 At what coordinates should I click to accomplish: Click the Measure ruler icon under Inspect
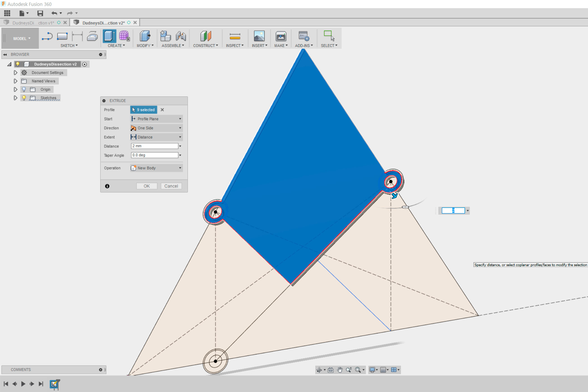[x=235, y=36]
